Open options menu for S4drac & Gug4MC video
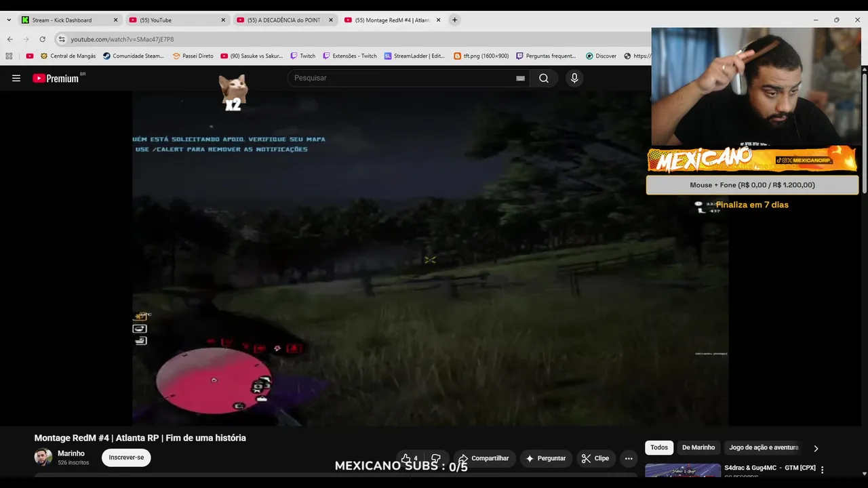This screenshot has width=868, height=488. [x=823, y=470]
